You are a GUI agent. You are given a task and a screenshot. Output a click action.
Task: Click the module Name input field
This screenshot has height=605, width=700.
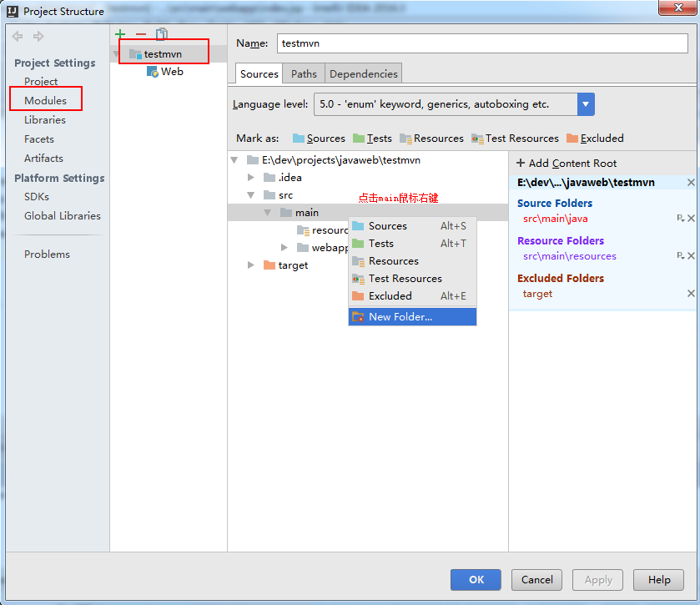point(482,43)
